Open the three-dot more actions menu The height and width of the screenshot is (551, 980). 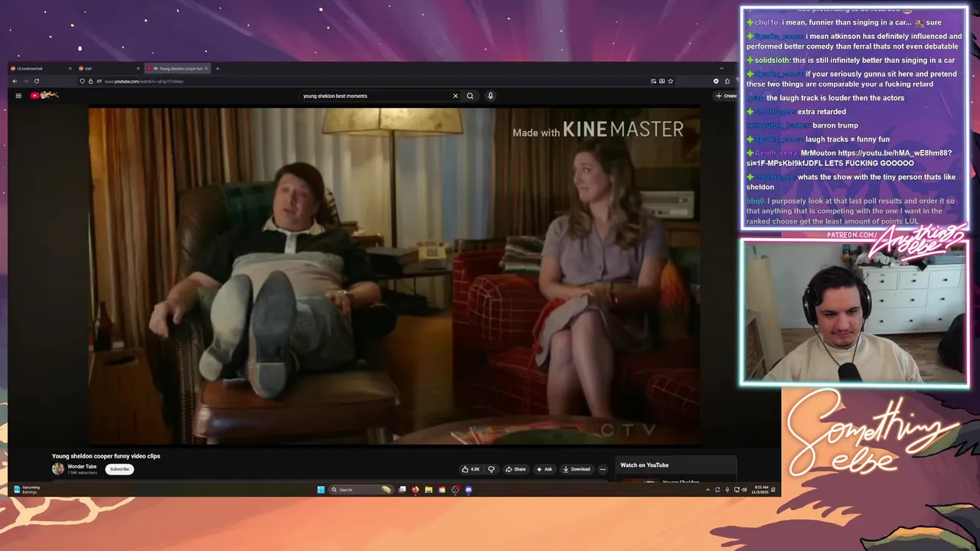click(603, 469)
